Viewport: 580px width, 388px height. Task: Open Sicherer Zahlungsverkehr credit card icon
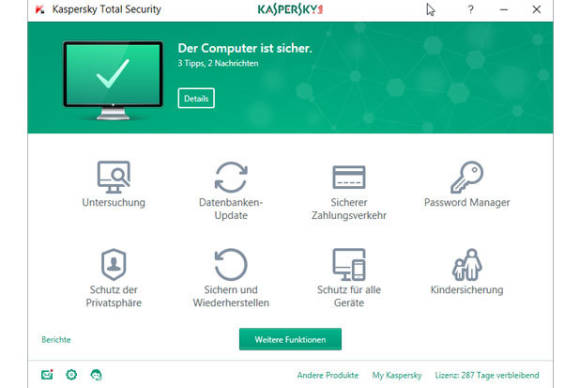tap(349, 177)
